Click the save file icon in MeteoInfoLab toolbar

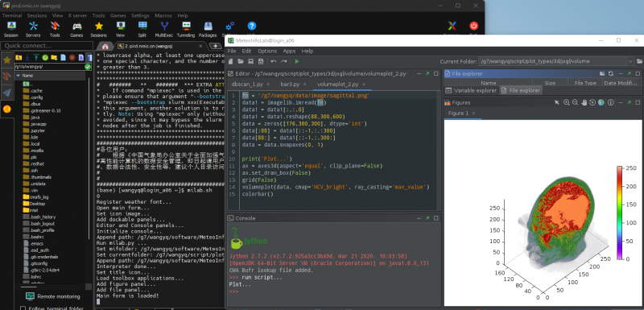pyautogui.click(x=250, y=61)
